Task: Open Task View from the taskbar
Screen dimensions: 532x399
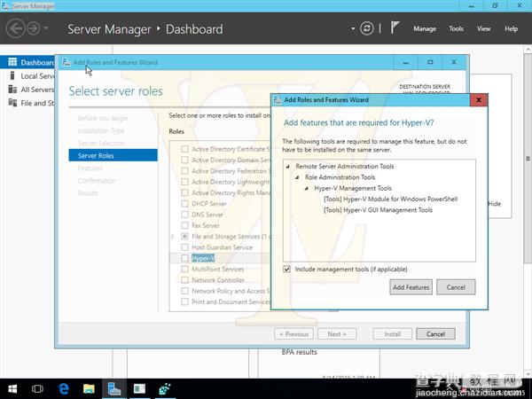Action: click(x=37, y=389)
